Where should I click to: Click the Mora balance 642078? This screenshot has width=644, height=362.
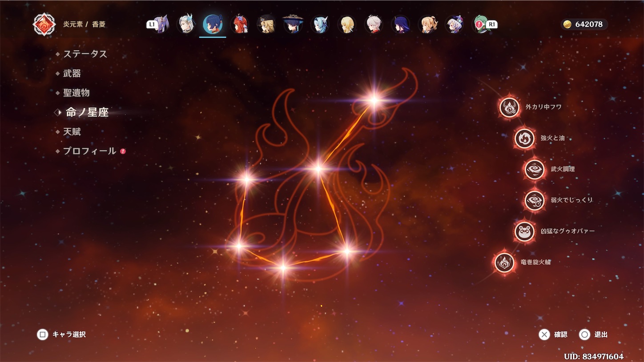[x=589, y=24]
